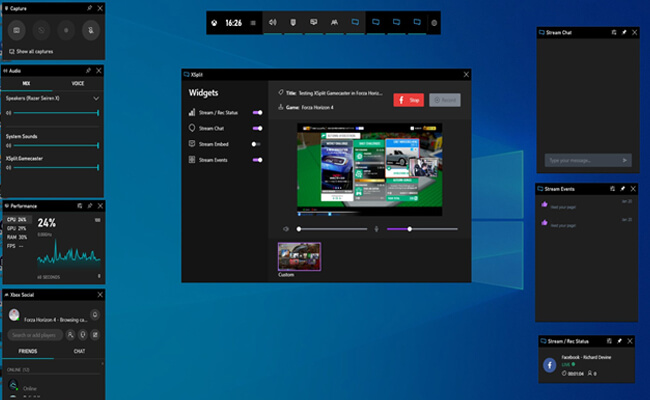Switch to the VOICE tab in Audio
650x400 pixels.
78,83
